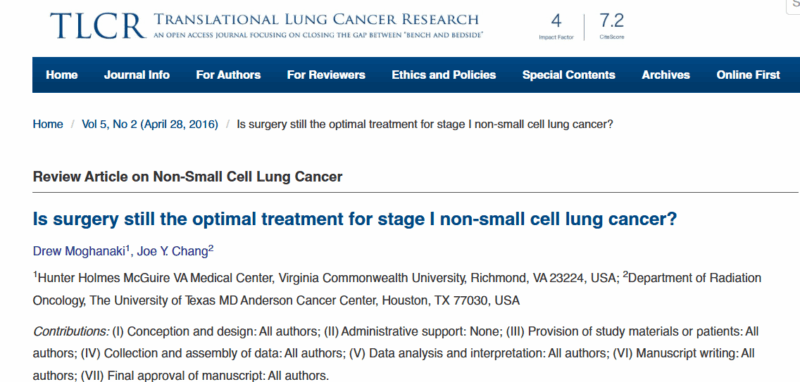This screenshot has height=382, width=800.
Task: Click the blue article title heading
Action: tap(355, 220)
